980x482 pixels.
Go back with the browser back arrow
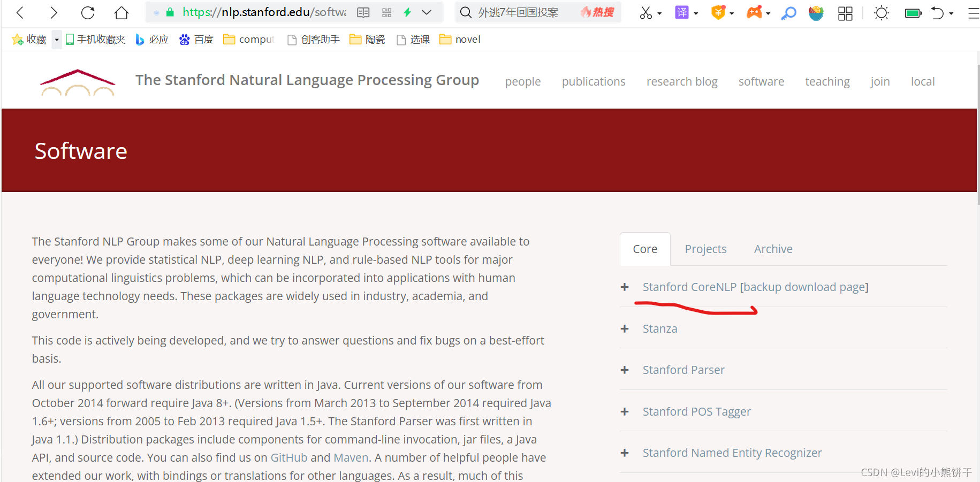click(x=20, y=12)
